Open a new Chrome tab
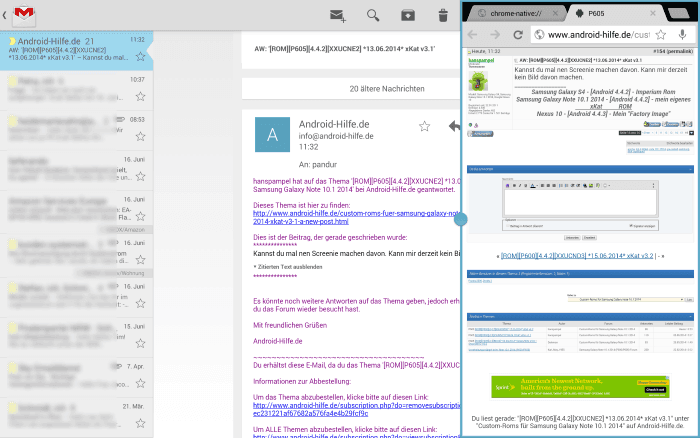Viewport: 700px width, 438px height. coord(679,13)
